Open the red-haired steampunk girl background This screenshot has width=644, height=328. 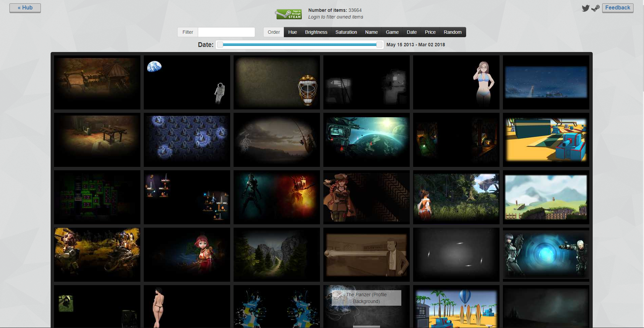pyautogui.click(x=367, y=197)
